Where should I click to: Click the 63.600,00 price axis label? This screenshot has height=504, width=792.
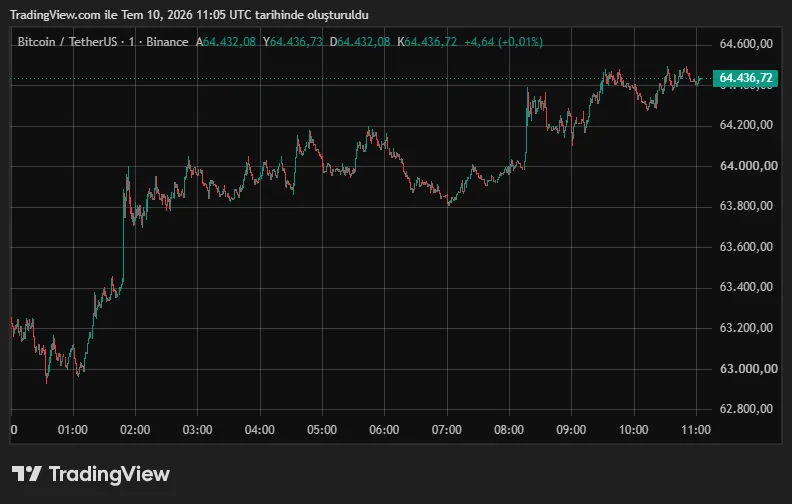[x=746, y=247]
